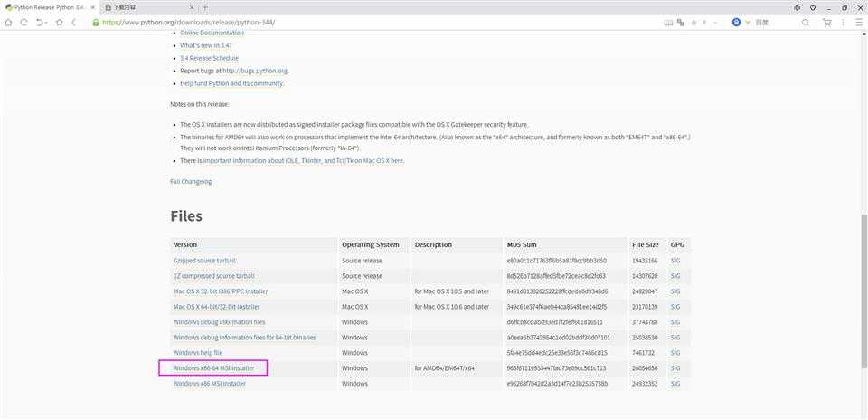Click the green padlock security icon
This screenshot has width=868, height=420.
[96, 23]
